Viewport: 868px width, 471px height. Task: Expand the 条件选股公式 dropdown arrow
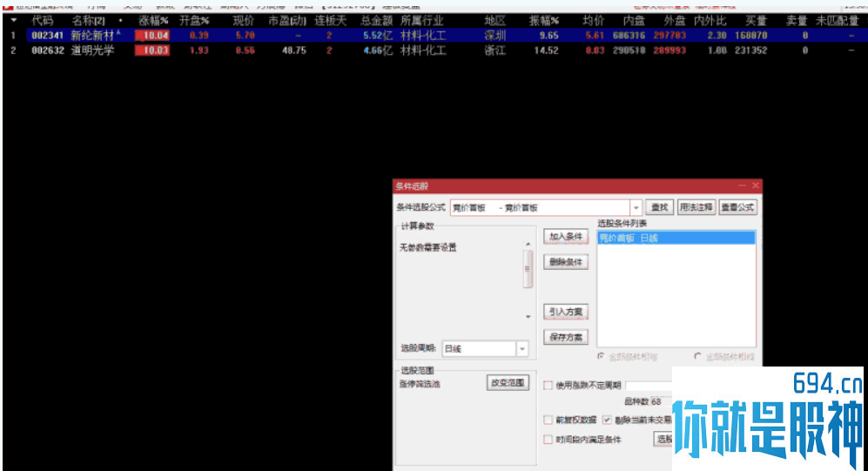tap(636, 207)
